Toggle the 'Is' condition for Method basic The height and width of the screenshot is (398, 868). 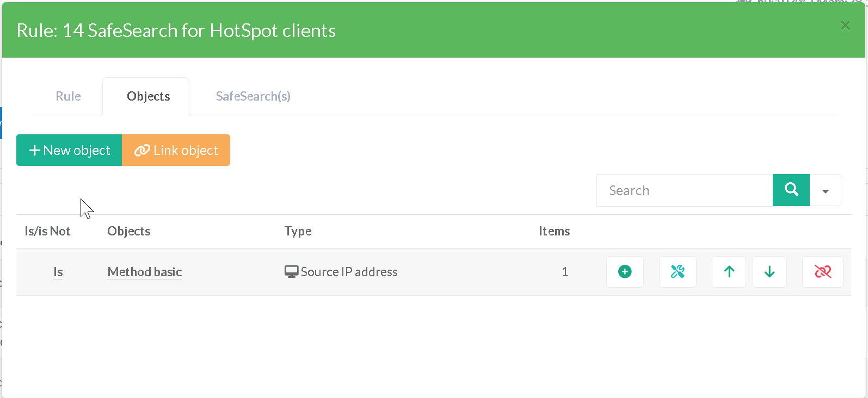point(58,272)
